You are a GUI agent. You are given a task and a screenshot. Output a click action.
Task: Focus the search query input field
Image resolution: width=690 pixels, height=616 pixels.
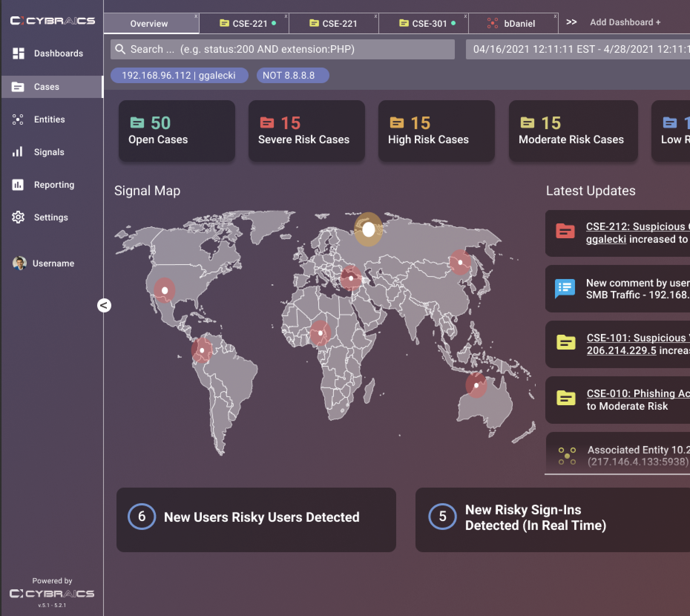click(283, 49)
